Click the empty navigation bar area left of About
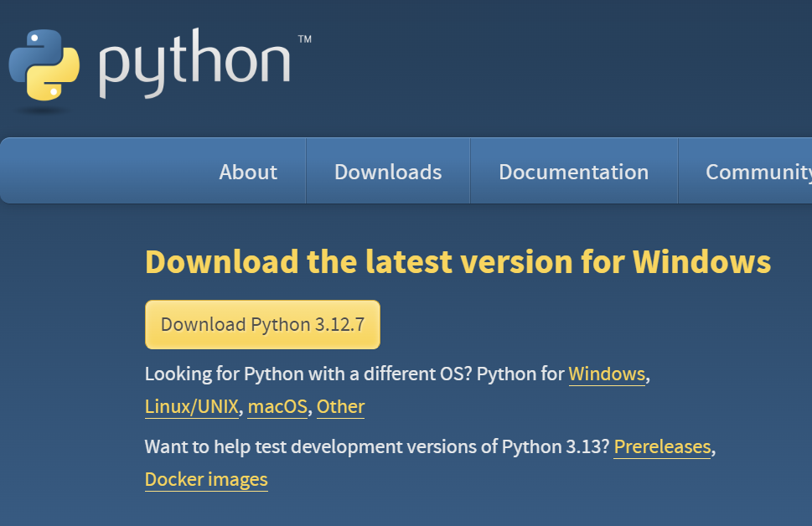The height and width of the screenshot is (526, 812). pyautogui.click(x=101, y=172)
